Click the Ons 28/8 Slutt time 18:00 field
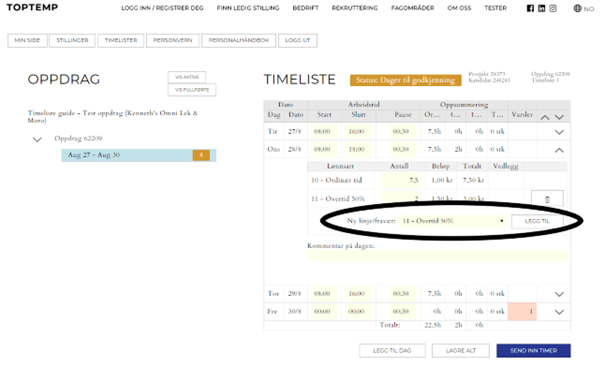The image size is (605, 381). point(358,149)
